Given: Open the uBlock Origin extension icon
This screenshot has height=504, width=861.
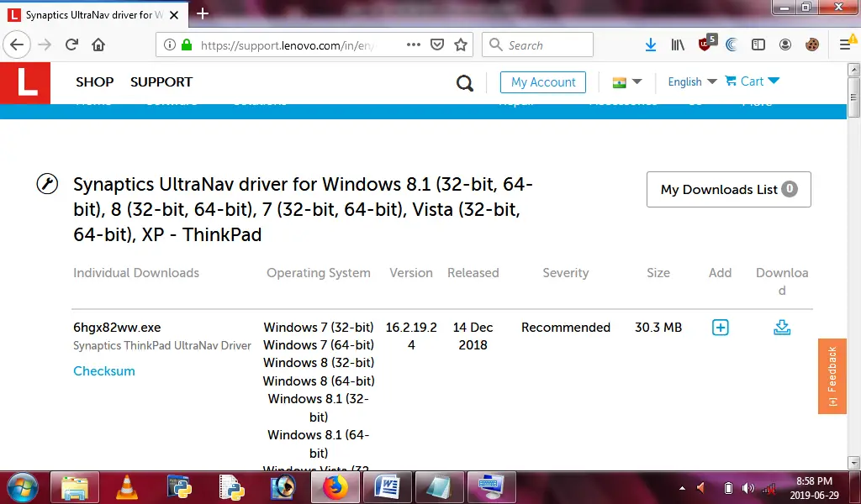Looking at the screenshot, I should 706,44.
